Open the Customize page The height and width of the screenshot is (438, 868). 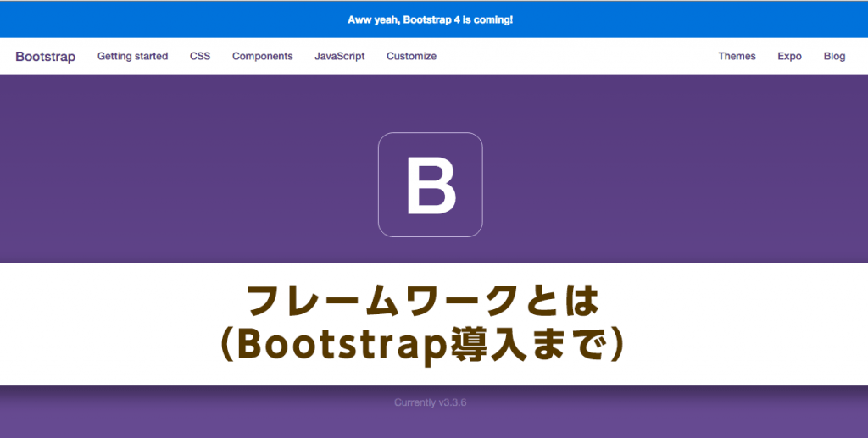(411, 56)
